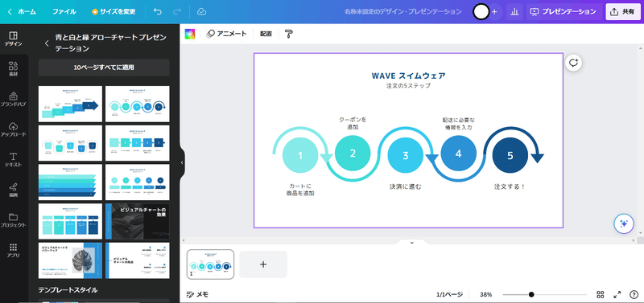Open analytics bar chart icon
Viewport: 644px width, 303px height.
514,12
